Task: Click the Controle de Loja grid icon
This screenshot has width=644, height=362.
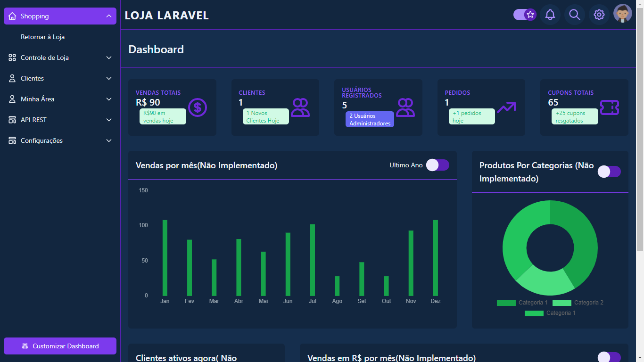Action: [12, 58]
